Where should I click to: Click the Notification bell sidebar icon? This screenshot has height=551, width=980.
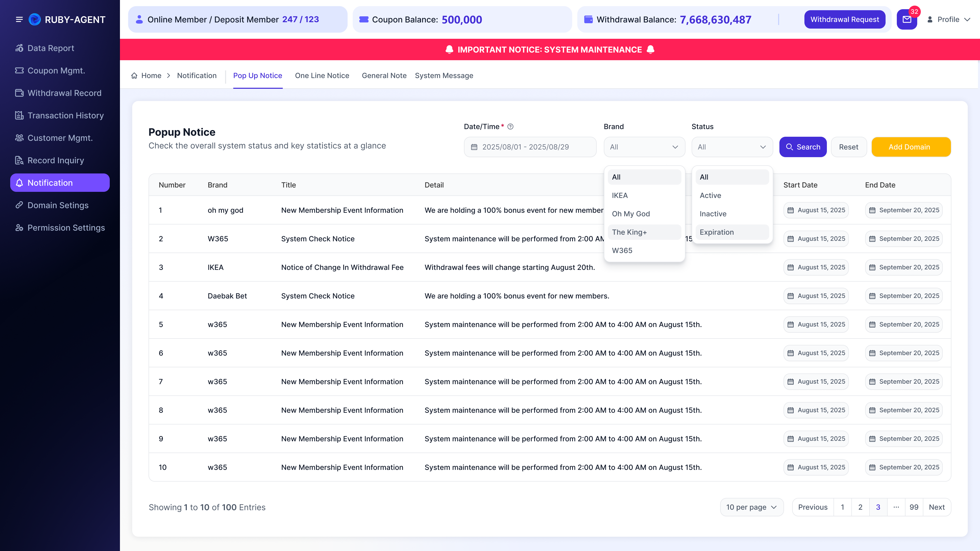(19, 183)
